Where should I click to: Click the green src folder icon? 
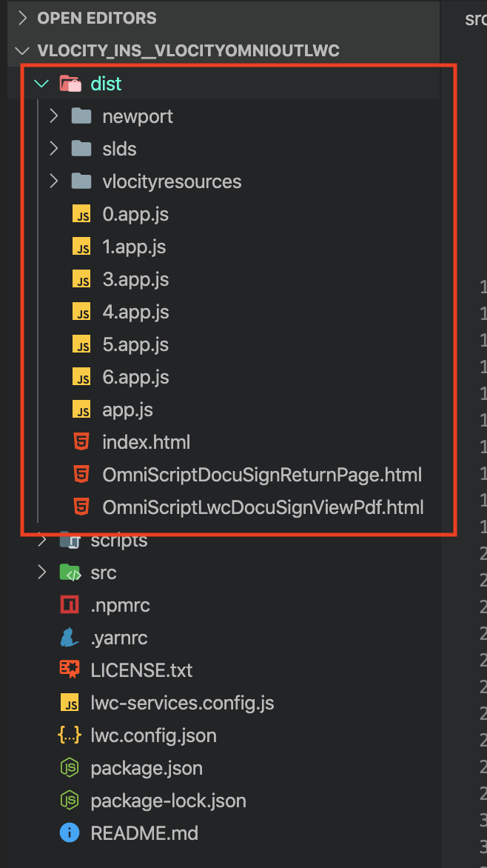tap(70, 572)
